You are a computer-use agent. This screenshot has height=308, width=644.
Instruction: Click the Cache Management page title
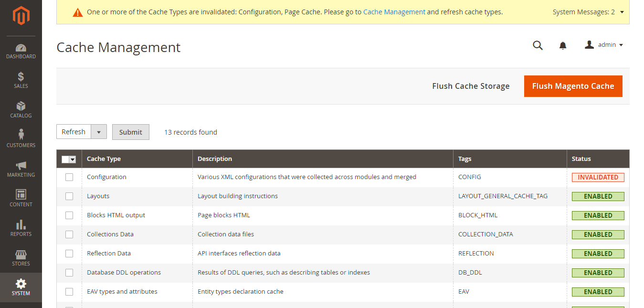(x=118, y=47)
